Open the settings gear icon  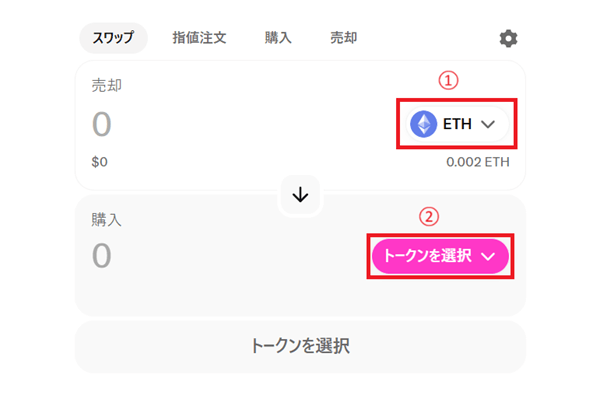[x=508, y=38]
